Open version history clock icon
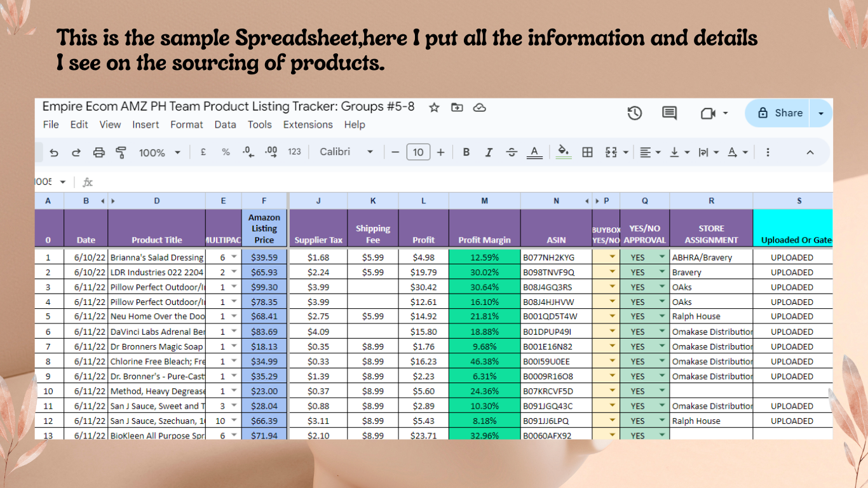The height and width of the screenshot is (488, 868). point(634,113)
